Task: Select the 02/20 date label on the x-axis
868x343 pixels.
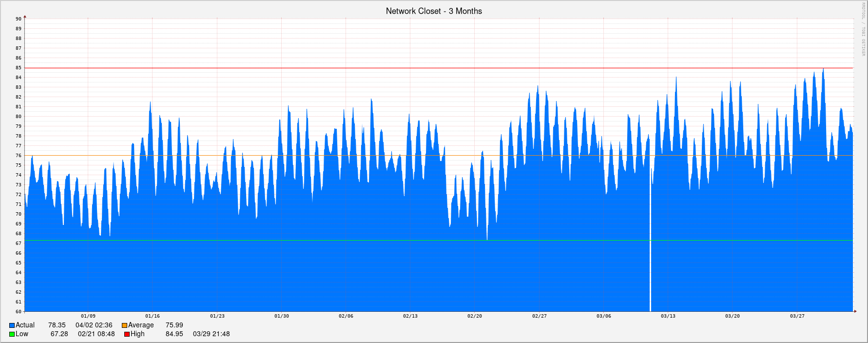Action: [475, 316]
